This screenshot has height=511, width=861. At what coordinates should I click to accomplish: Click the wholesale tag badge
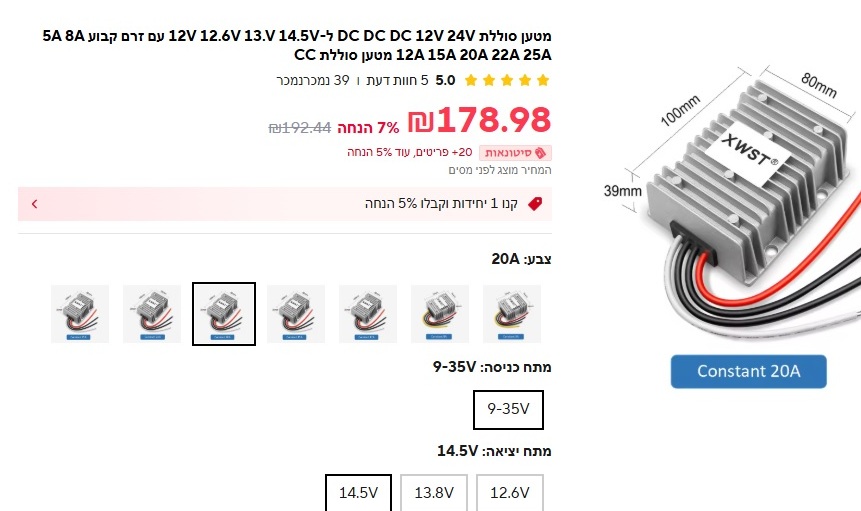(x=515, y=153)
